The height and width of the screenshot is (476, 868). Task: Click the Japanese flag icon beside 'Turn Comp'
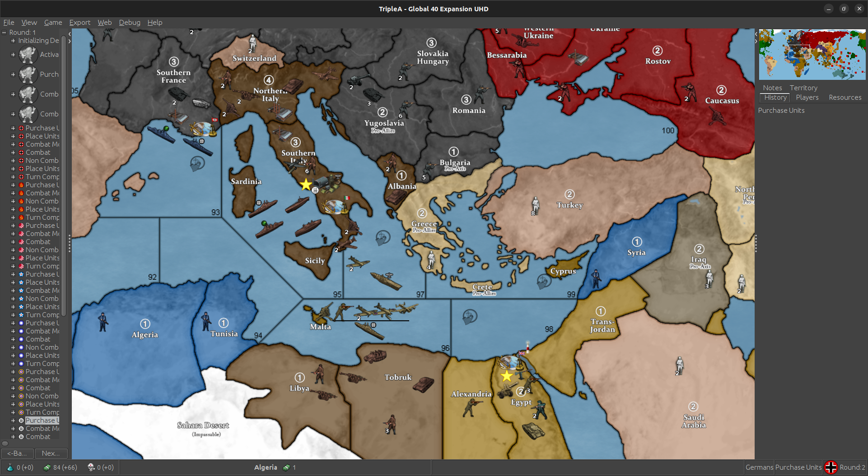point(21,266)
